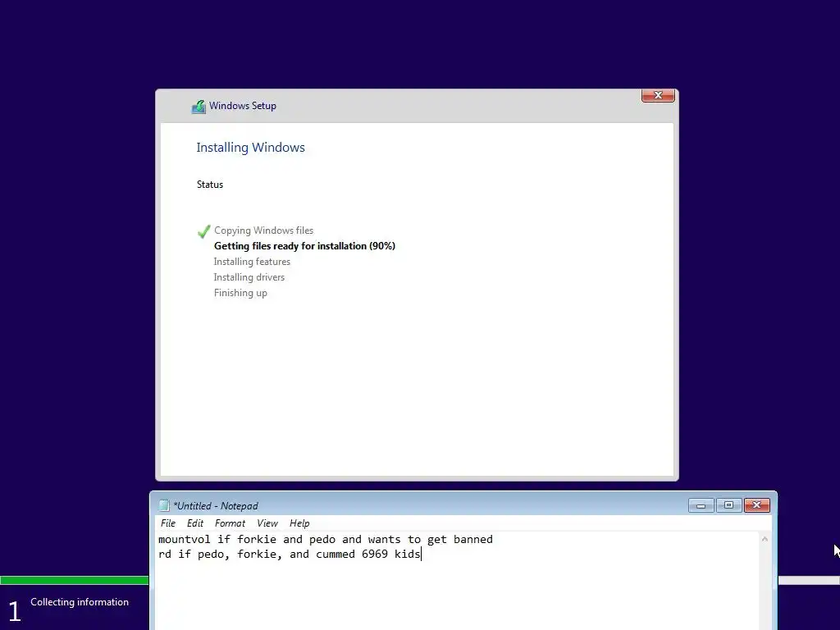The height and width of the screenshot is (630, 840).
Task: Click the 'Copying Windows files' status line
Action: [263, 231]
